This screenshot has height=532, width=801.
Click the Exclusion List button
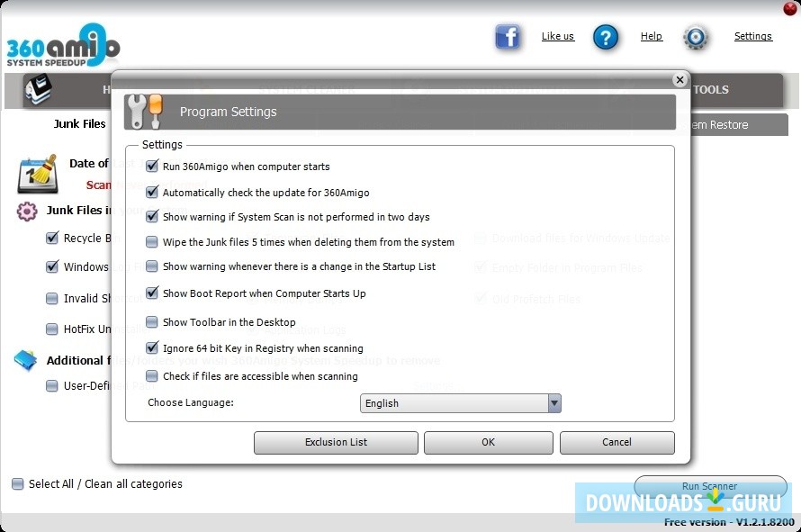tap(336, 442)
